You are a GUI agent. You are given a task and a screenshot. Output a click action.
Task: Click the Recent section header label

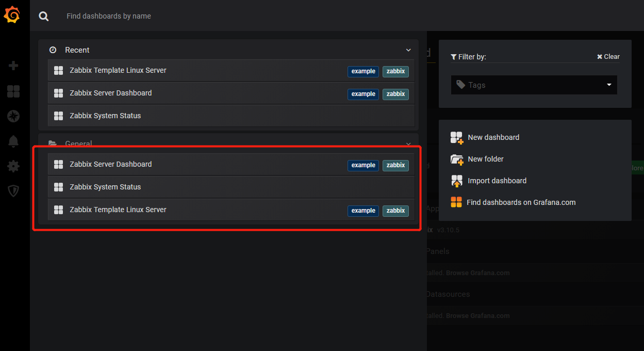coord(77,50)
